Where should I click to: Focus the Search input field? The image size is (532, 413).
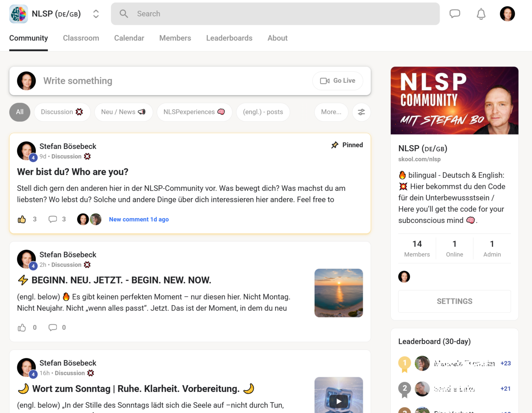click(x=275, y=14)
